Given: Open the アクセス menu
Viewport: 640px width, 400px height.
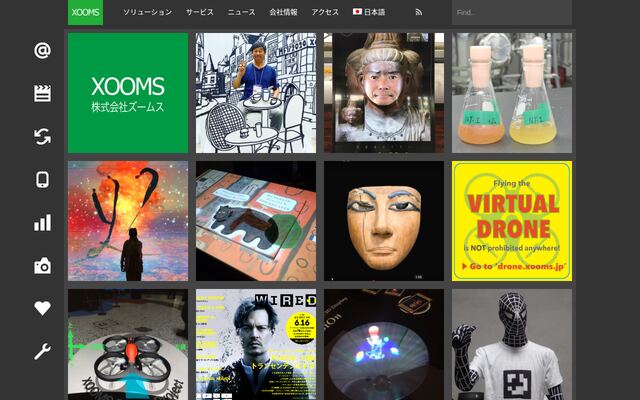Looking at the screenshot, I should [325, 12].
